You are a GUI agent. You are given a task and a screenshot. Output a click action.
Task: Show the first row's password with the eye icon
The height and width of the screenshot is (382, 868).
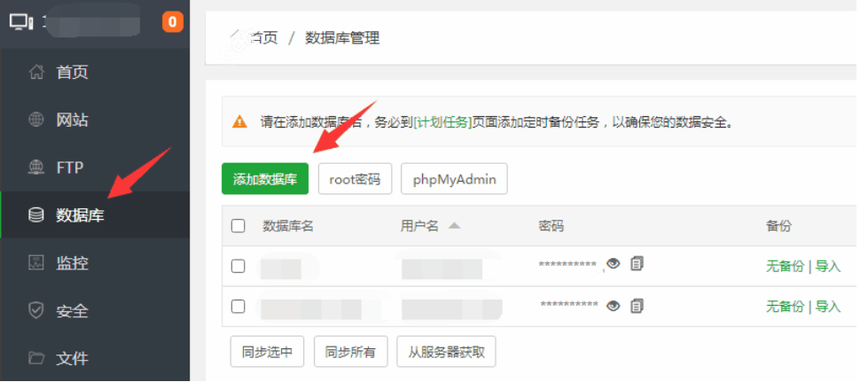pyautogui.click(x=613, y=264)
